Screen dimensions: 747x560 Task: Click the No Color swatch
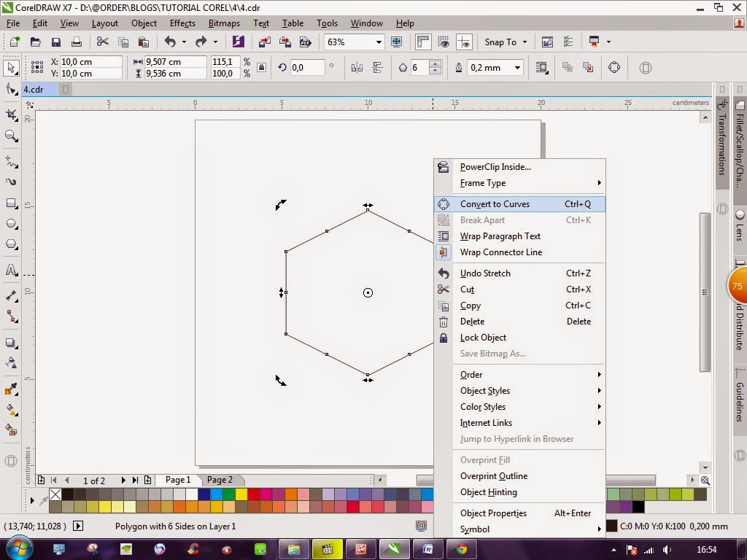55,495
